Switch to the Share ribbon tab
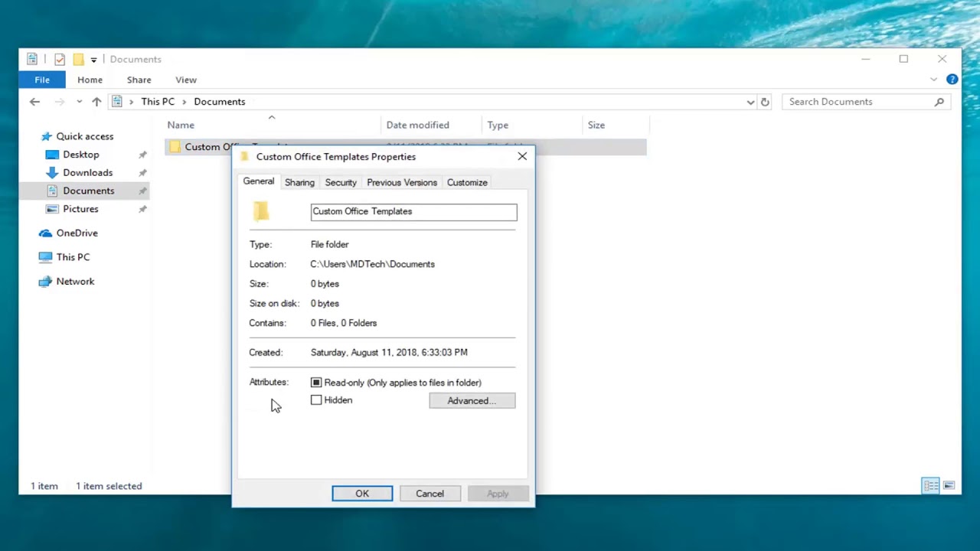This screenshot has width=980, height=551. click(139, 80)
